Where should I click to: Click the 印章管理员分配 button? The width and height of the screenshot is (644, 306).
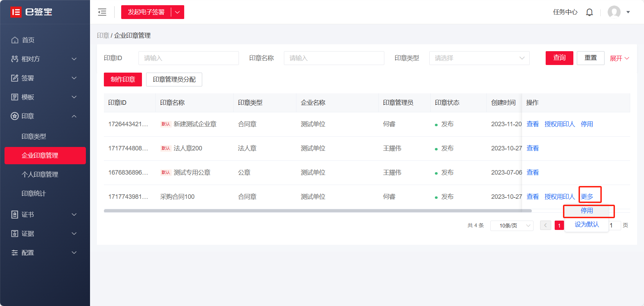tap(174, 80)
